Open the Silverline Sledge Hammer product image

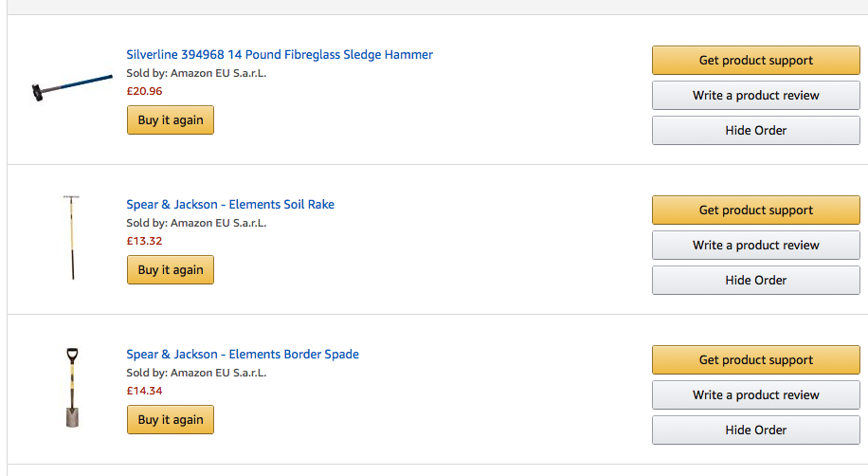[x=72, y=88]
